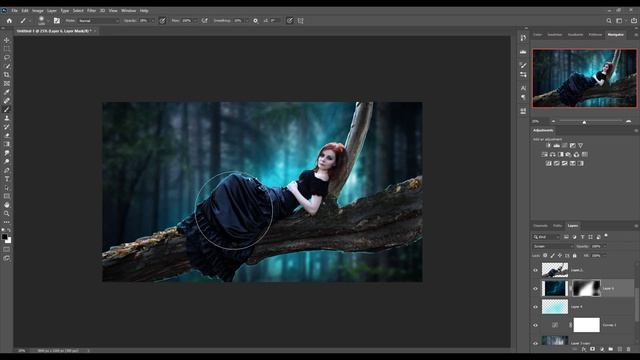Open the brush settings panel toggle icon
The width and height of the screenshot is (640, 360).
(x=57, y=20)
